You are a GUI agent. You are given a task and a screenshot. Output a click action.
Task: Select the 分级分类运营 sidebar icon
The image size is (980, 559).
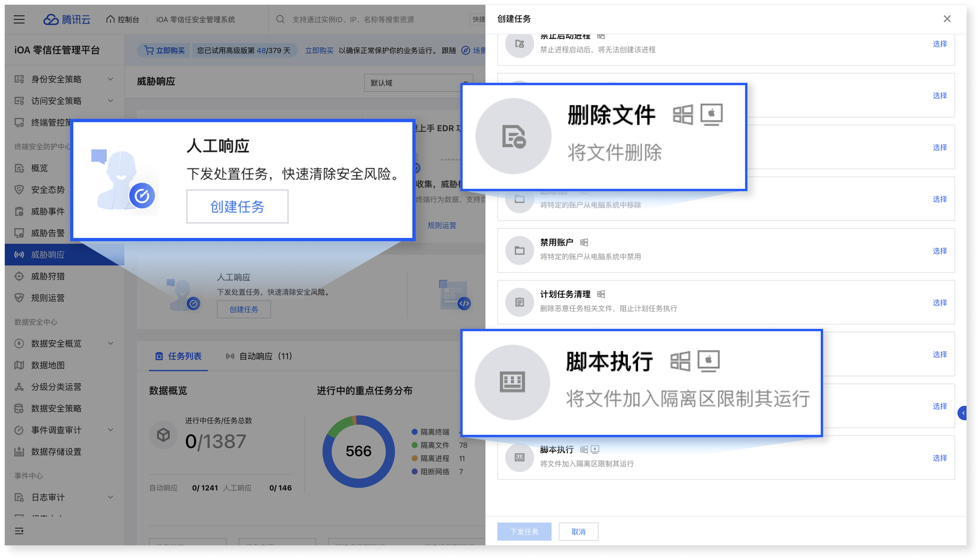pyautogui.click(x=19, y=387)
